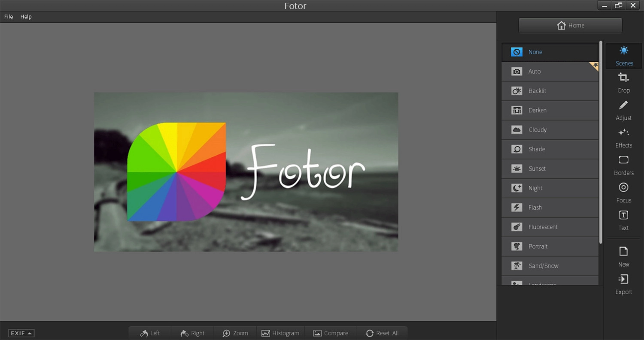Pick the Darken scene icon

pos(516,110)
